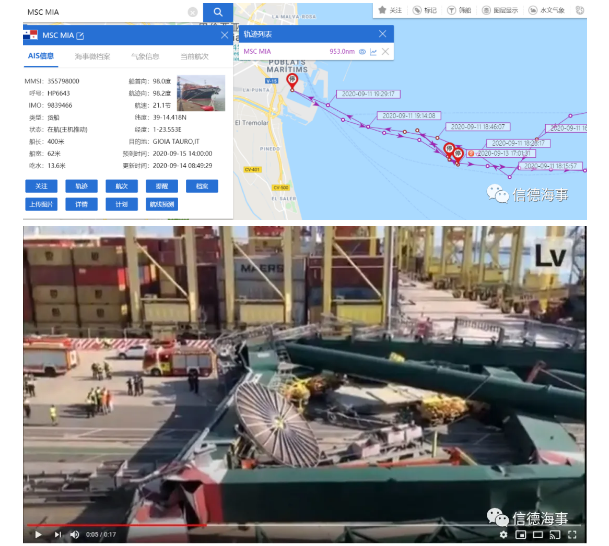The width and height of the screenshot is (609, 546).
Task: Clear the MSC MIA search text
Action: point(192,12)
